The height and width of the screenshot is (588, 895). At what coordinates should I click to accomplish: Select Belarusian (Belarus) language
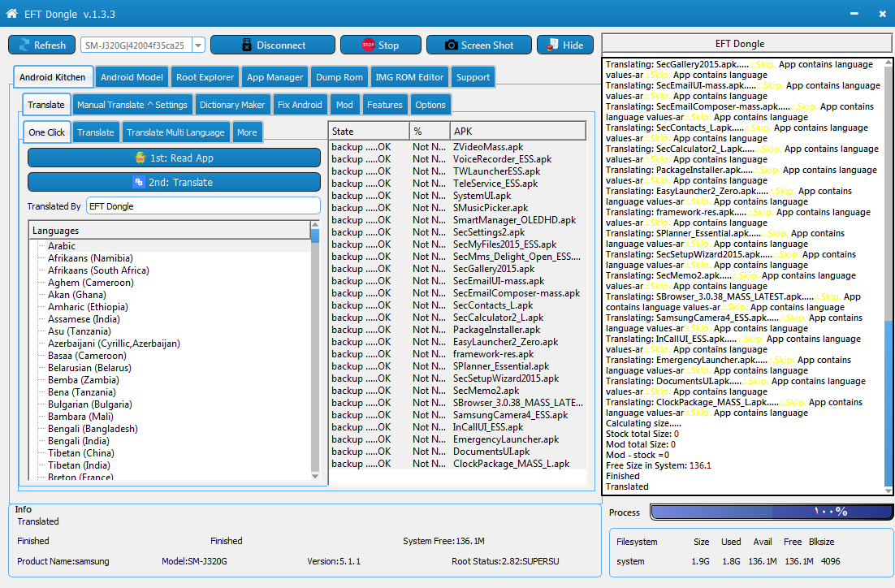[x=89, y=368]
